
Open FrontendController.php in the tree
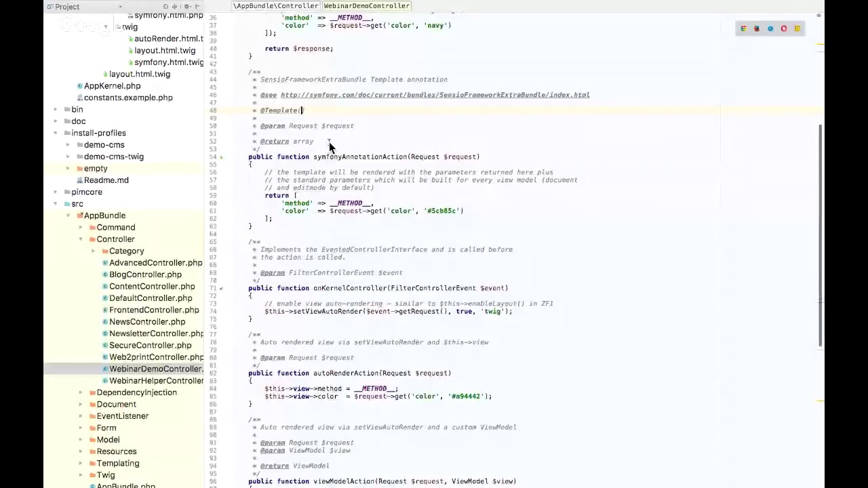coord(154,310)
